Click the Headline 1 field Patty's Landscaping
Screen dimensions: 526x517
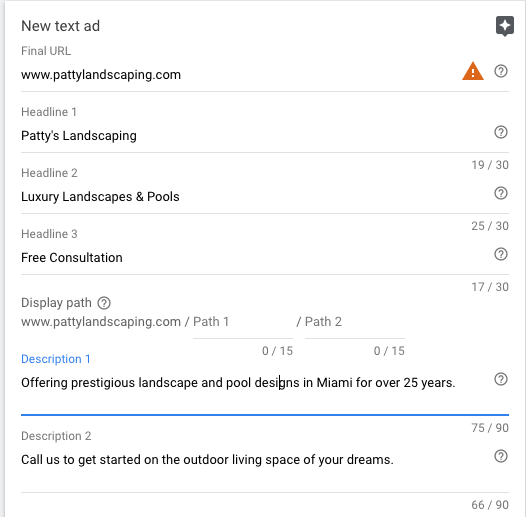coord(255,136)
